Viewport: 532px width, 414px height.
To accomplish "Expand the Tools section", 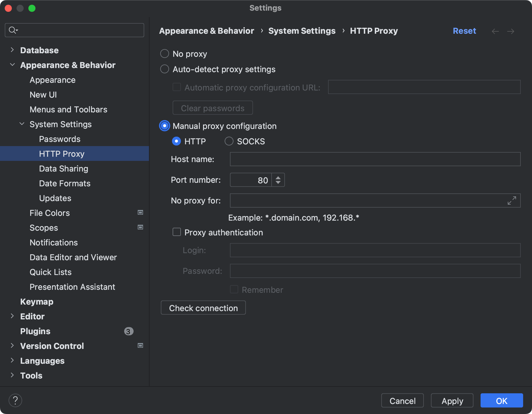I will [12, 375].
